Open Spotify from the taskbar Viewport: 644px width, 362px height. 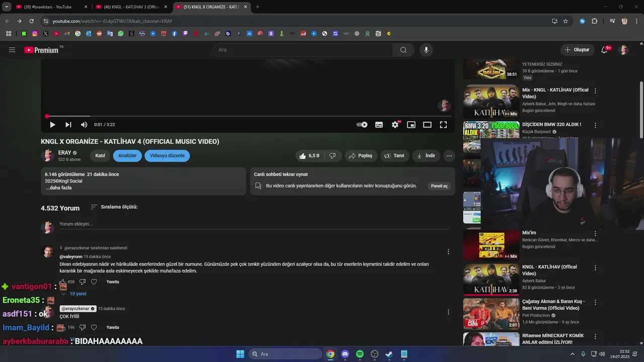[x=360, y=354]
